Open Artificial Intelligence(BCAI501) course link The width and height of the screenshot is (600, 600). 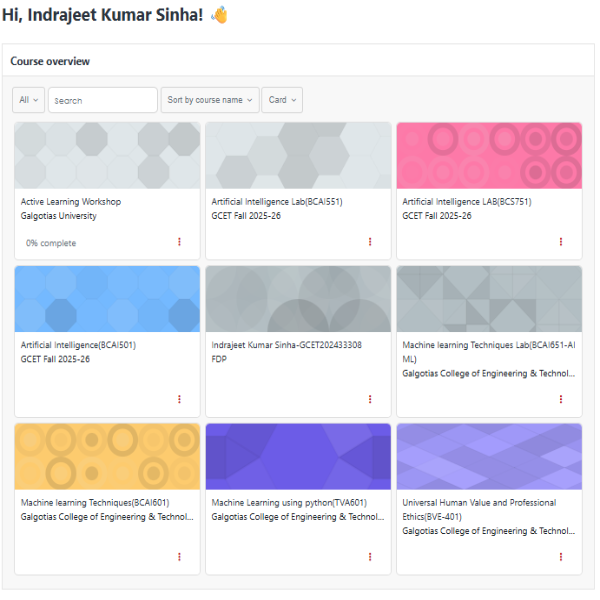(78, 345)
